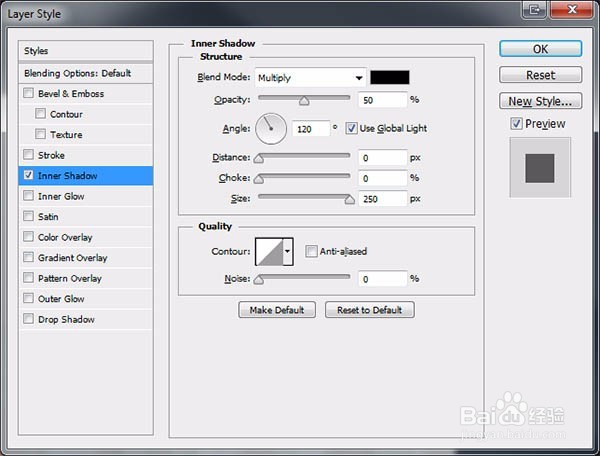The width and height of the screenshot is (600, 456).
Task: Tick the Contour sub-option checkbox
Action: (40, 114)
